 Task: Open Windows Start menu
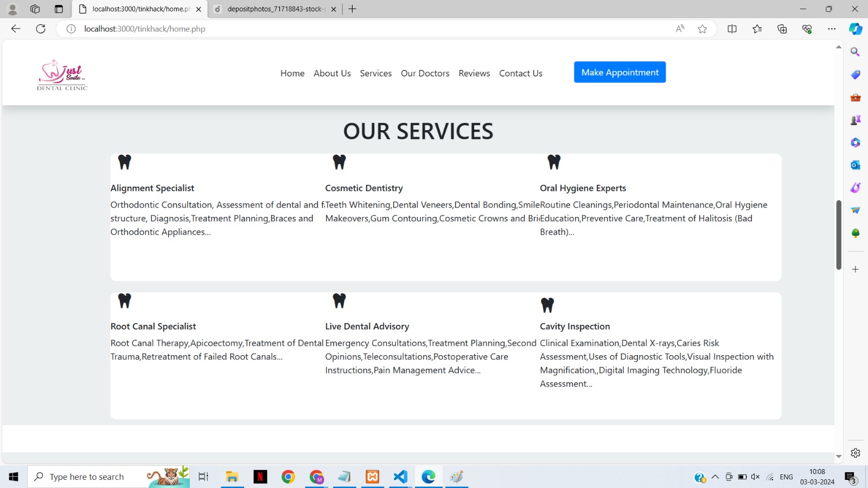[14, 477]
